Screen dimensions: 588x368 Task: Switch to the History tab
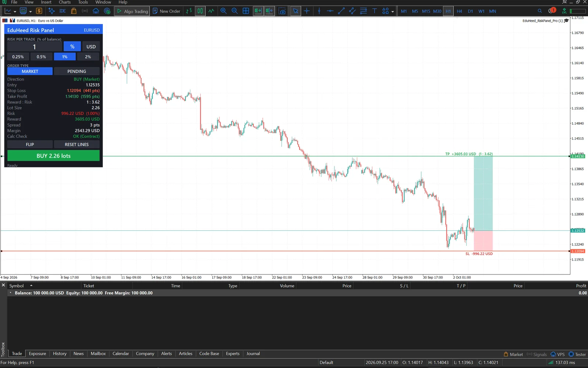pyautogui.click(x=60, y=354)
